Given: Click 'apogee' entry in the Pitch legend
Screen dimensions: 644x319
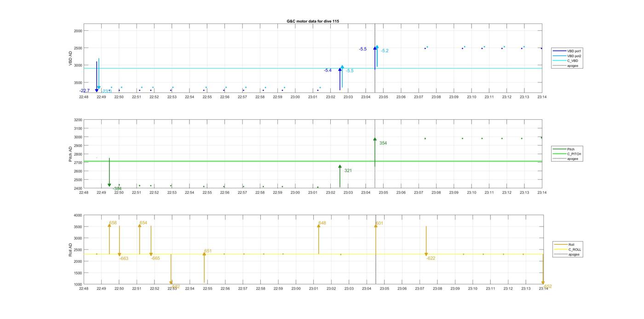Looking at the screenshot, I should click(x=565, y=159).
